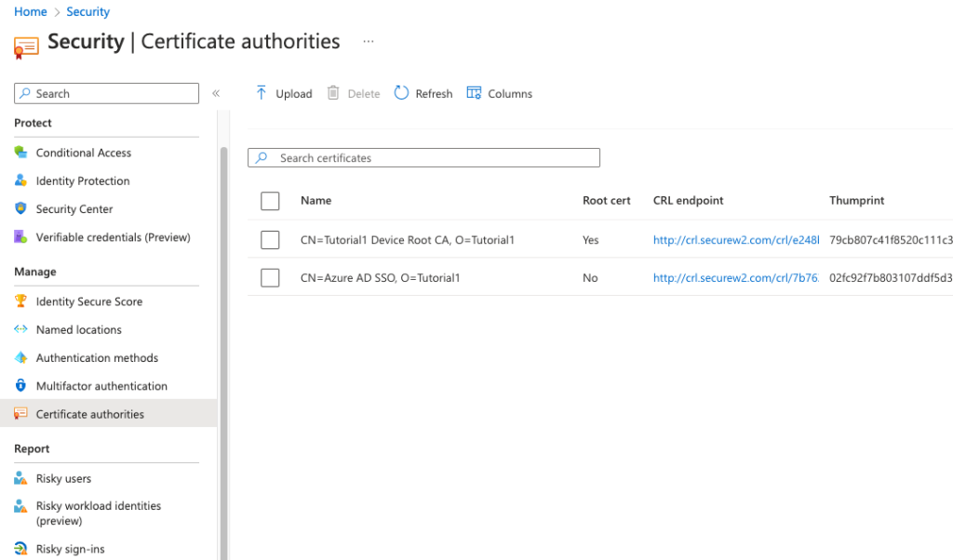The image size is (953, 560).
Task: Open the ellipsis more options menu
Action: point(369,42)
